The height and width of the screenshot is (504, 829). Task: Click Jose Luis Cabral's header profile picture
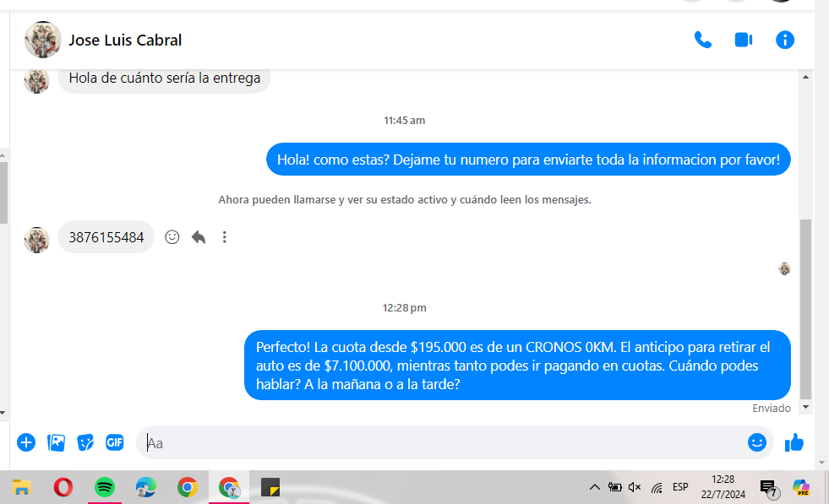(x=43, y=40)
